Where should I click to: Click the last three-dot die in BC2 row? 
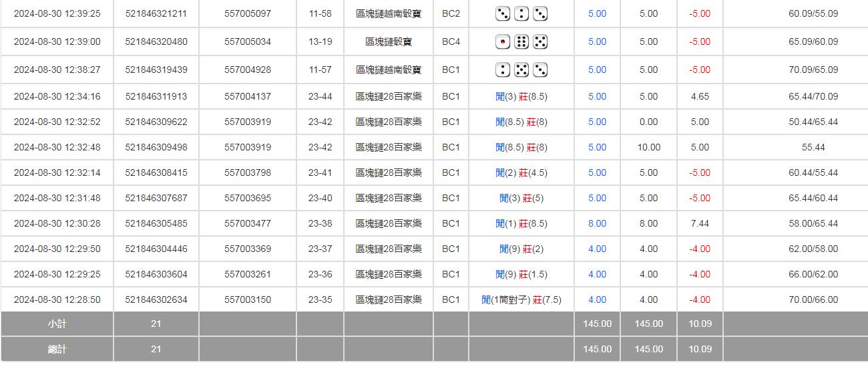540,13
